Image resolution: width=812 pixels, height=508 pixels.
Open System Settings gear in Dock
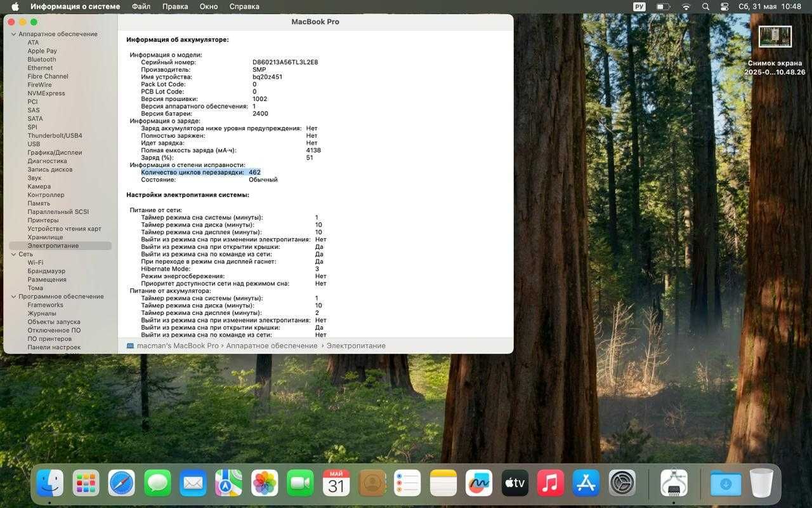[x=622, y=483]
